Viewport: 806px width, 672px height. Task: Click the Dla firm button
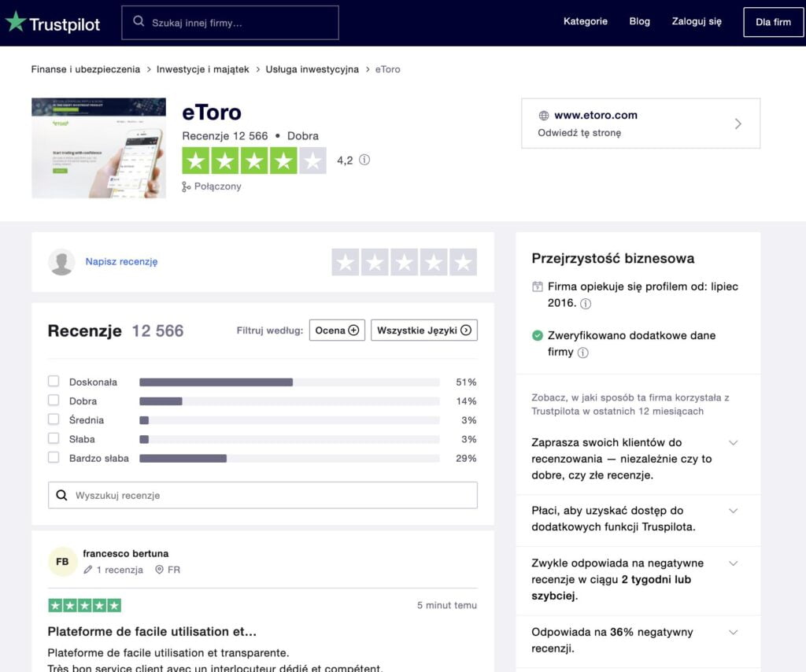coord(773,22)
